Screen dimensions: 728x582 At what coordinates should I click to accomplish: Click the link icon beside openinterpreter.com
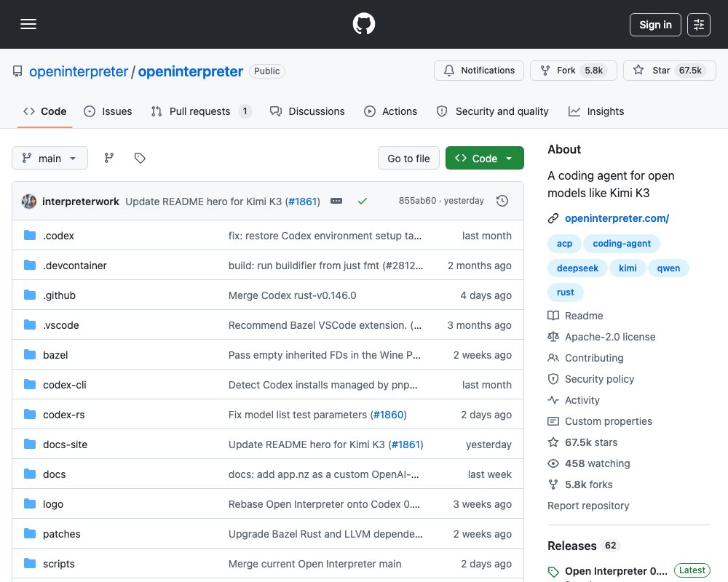(x=553, y=218)
